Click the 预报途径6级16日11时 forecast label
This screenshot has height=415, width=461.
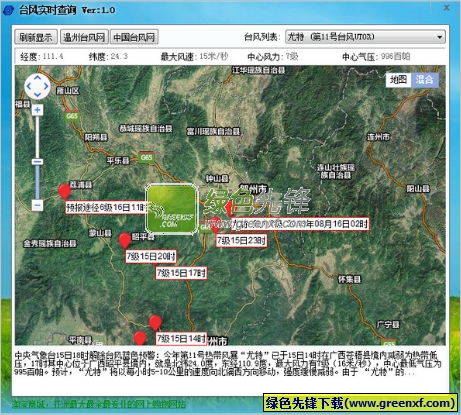point(106,207)
